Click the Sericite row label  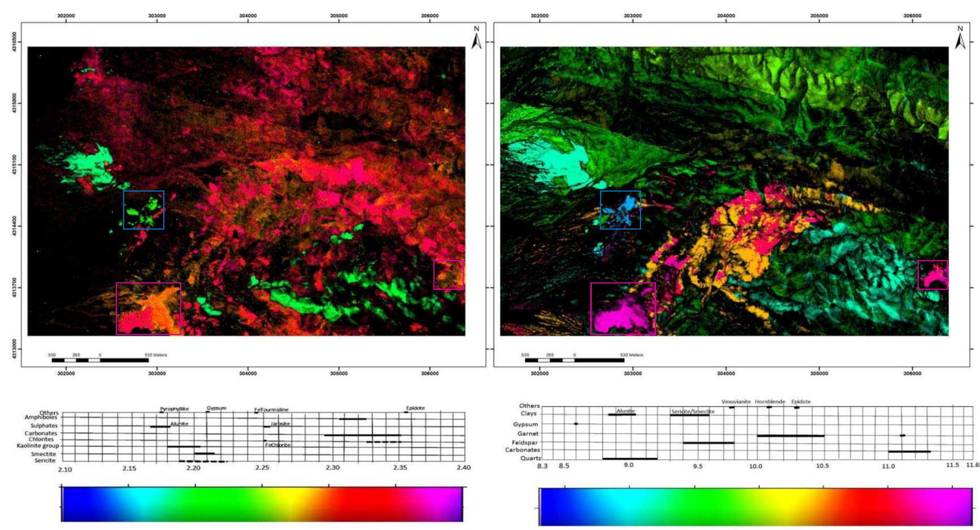(45, 460)
